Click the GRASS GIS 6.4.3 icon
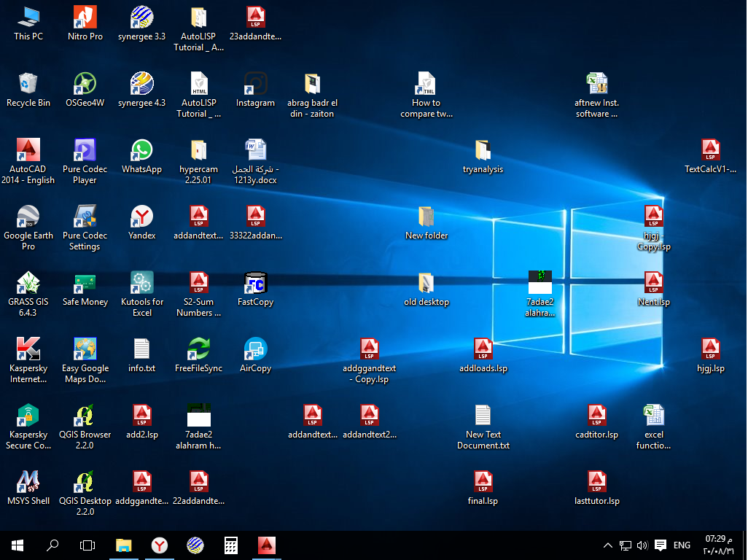Image resolution: width=748 pixels, height=560 pixels. (28, 294)
